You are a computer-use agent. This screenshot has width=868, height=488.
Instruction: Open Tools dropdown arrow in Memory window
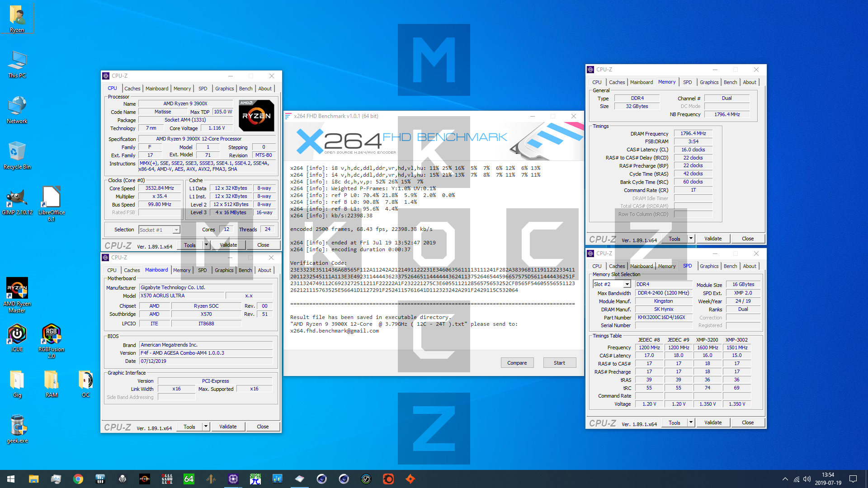(691, 239)
